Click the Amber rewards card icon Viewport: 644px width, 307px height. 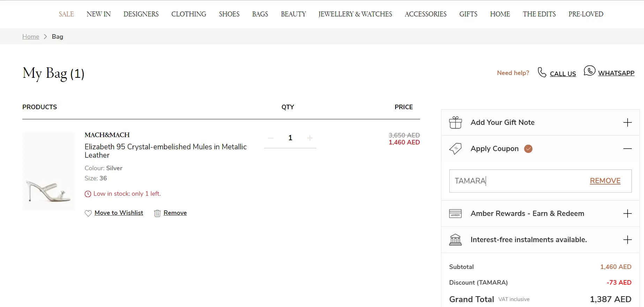click(x=455, y=214)
